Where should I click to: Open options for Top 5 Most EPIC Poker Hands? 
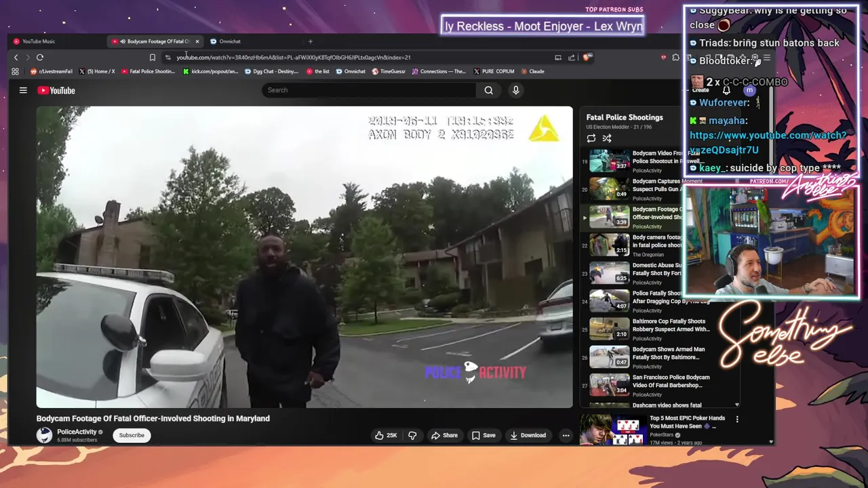pyautogui.click(x=737, y=420)
